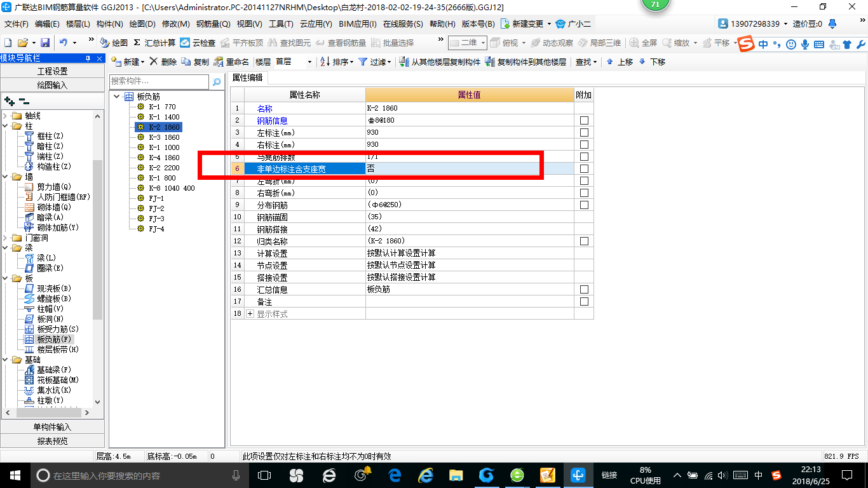Toggle 附加 checkbox for 汇总信息 row
Image resolution: width=868 pixels, height=488 pixels.
pyautogui.click(x=584, y=290)
